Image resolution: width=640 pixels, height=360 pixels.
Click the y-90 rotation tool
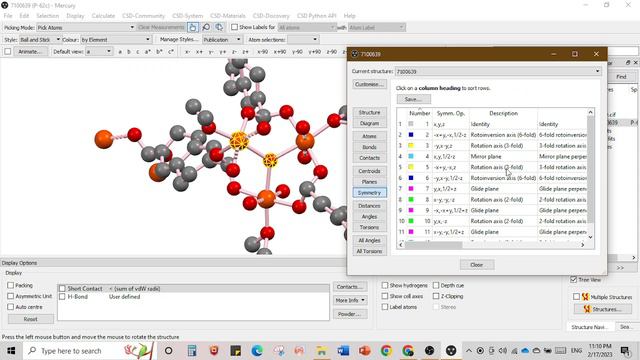297,52
